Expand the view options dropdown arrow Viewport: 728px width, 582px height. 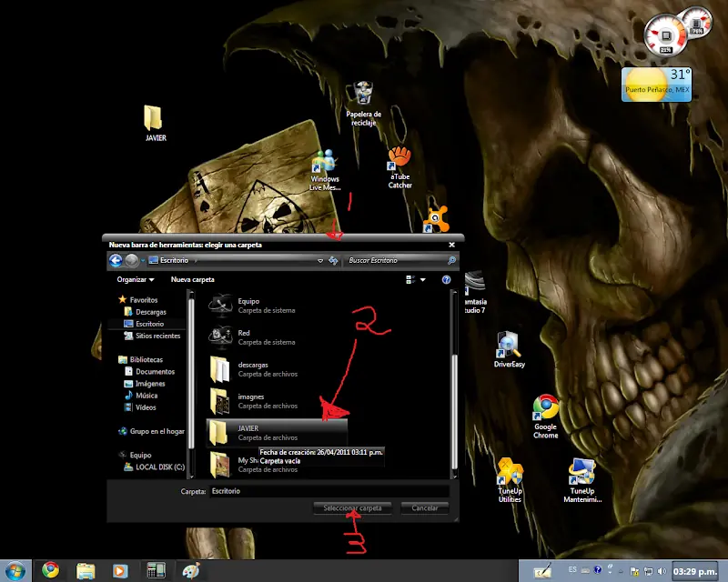[423, 280]
